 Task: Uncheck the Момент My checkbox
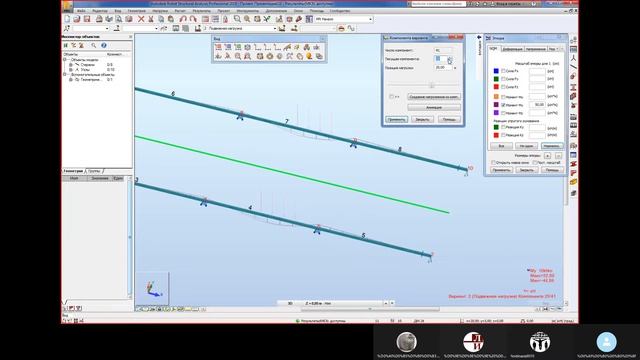click(503, 105)
